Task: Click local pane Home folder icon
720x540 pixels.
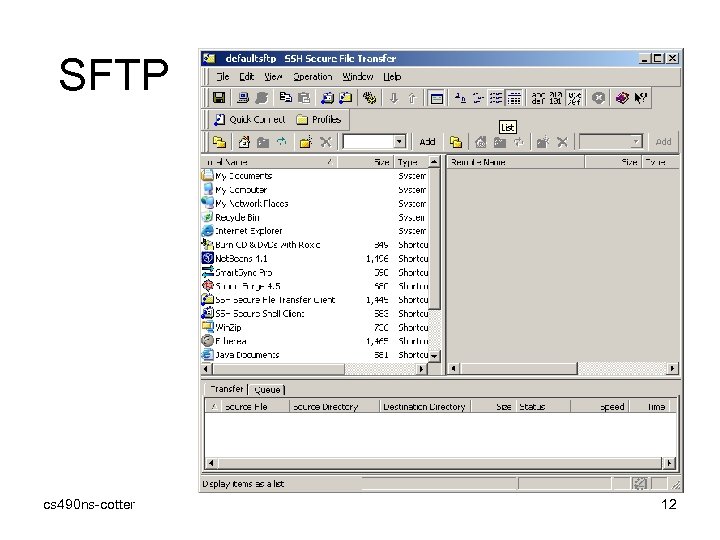Action: coord(244,142)
